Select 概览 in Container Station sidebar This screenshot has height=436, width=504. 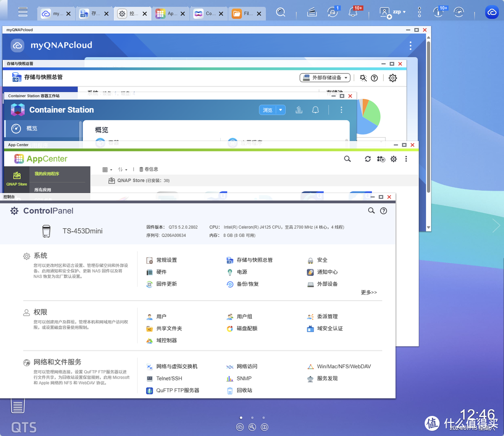[x=32, y=128]
